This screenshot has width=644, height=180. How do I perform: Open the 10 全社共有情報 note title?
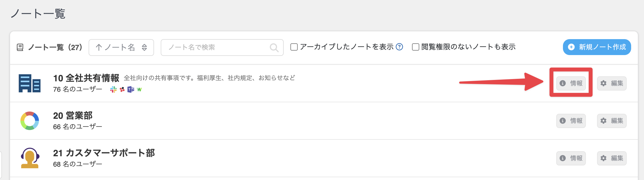[x=86, y=78]
